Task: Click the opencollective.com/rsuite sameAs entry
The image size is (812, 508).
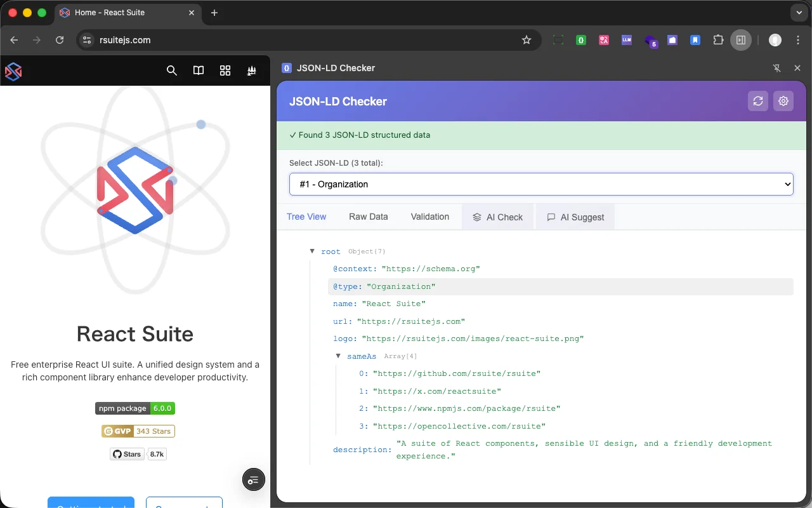Action: (459, 426)
